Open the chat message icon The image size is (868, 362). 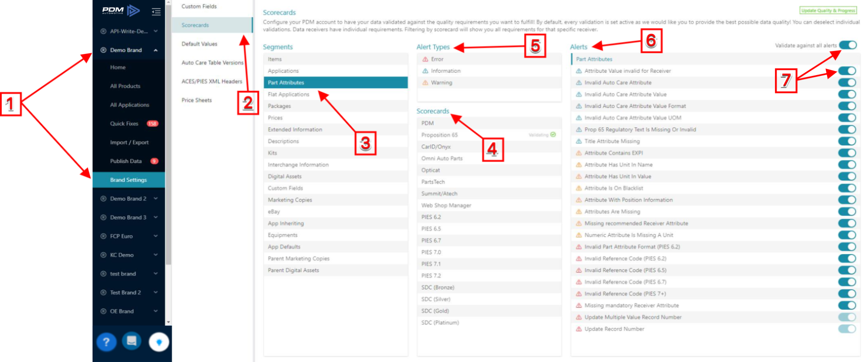pos(132,341)
